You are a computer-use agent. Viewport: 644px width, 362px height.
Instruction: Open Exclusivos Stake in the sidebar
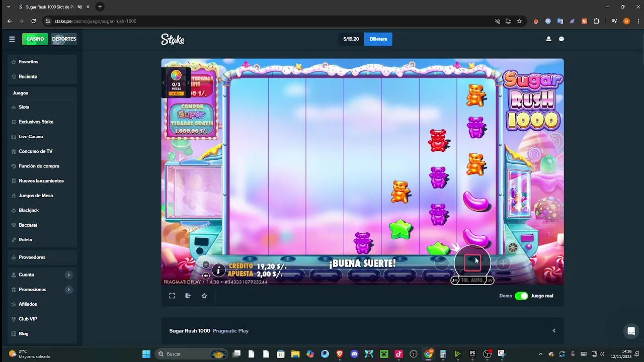(x=43, y=122)
